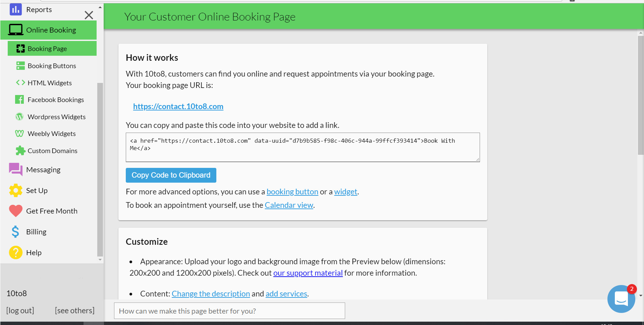Image resolution: width=644 pixels, height=325 pixels.
Task: Click the Billing dollar sign icon
Action: tap(15, 232)
